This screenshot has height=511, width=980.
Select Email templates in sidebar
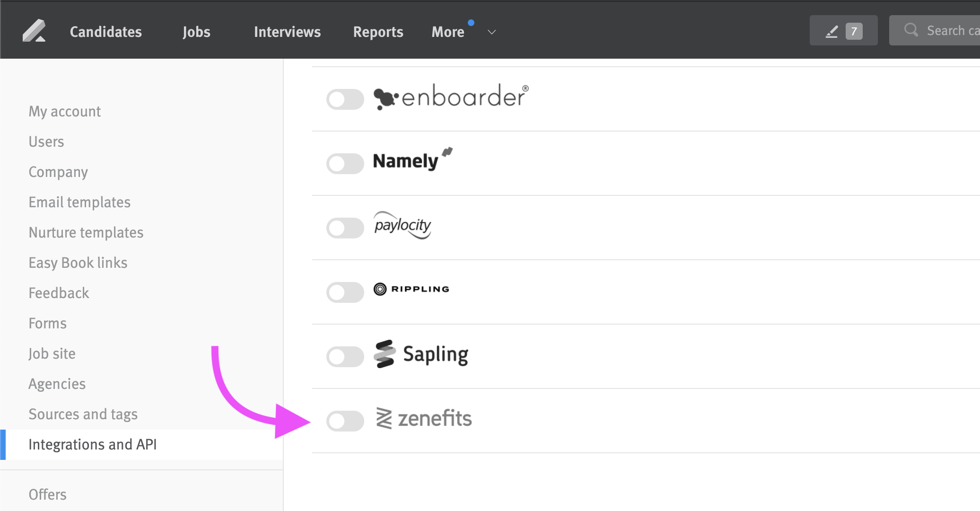click(x=79, y=202)
